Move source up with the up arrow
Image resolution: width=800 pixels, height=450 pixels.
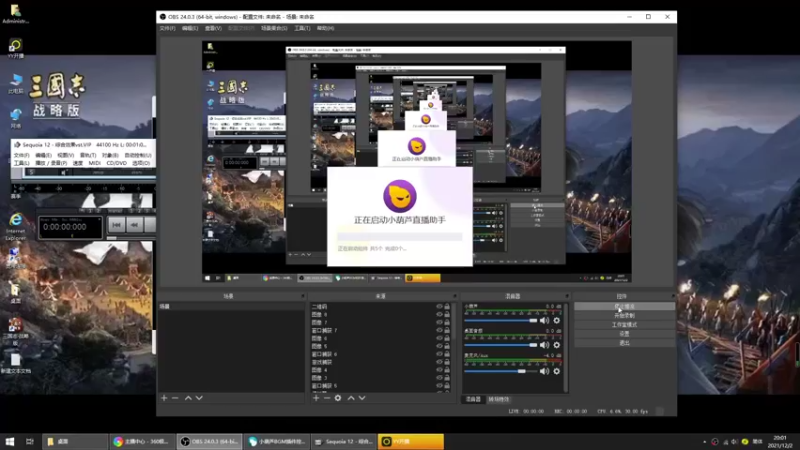[351, 398]
